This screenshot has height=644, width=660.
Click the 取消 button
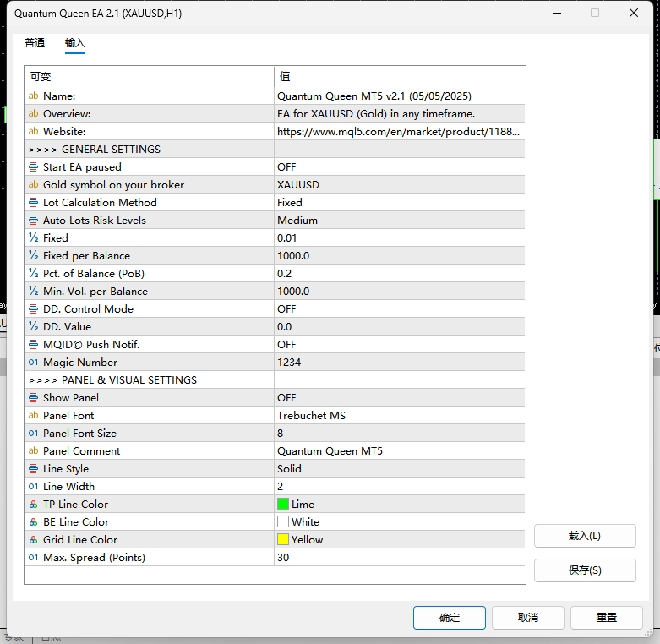click(528, 618)
